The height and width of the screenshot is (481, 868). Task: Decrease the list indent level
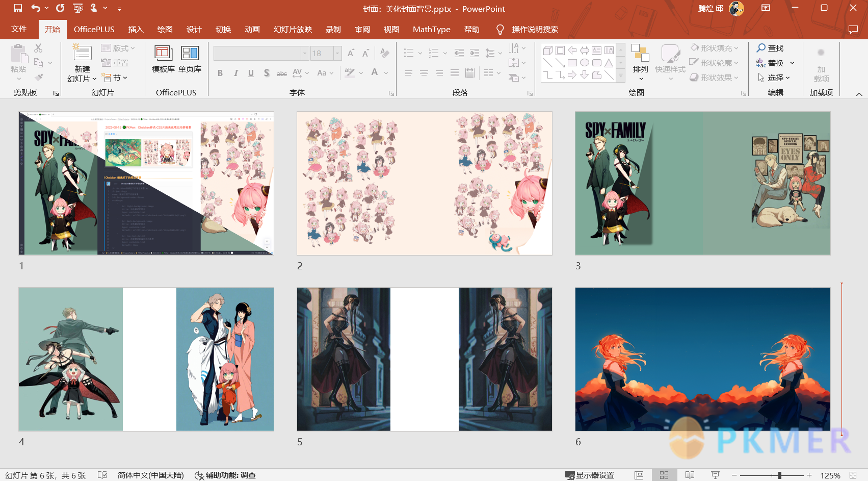[459, 53]
